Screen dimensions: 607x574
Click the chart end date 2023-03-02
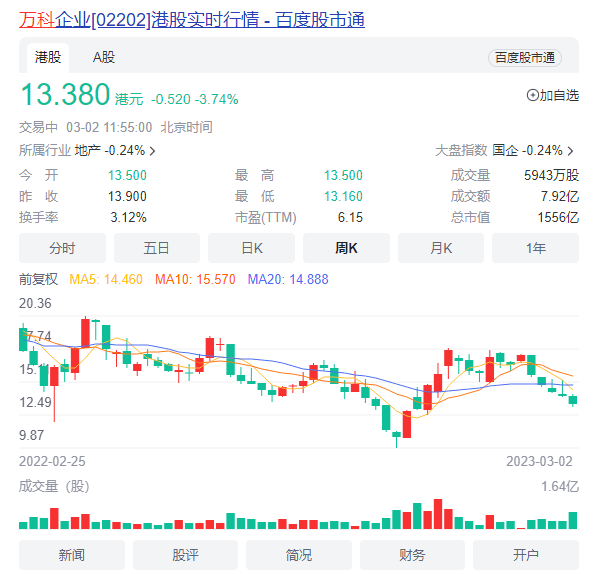coord(539,461)
